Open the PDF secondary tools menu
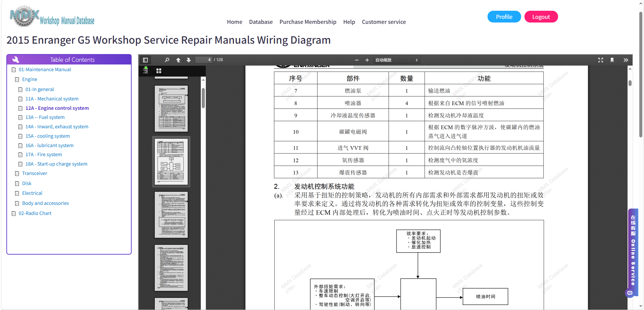Viewport: 644px width, 310px height. (626, 60)
